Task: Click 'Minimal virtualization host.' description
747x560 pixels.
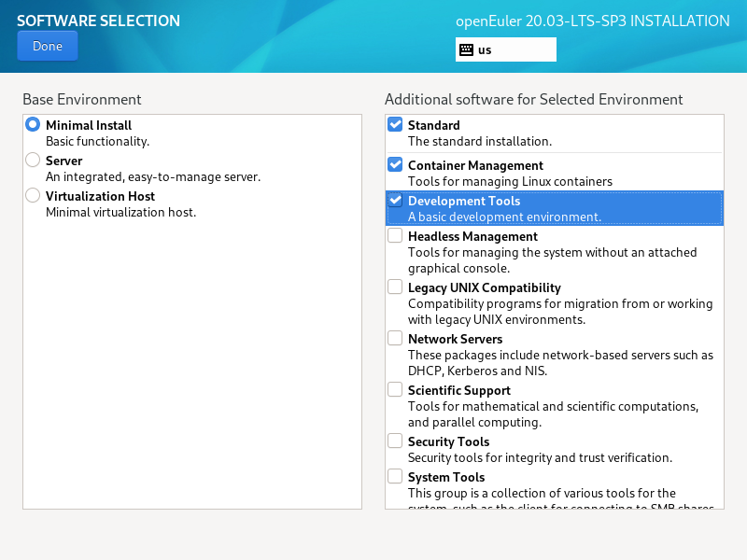Action: [x=121, y=213]
